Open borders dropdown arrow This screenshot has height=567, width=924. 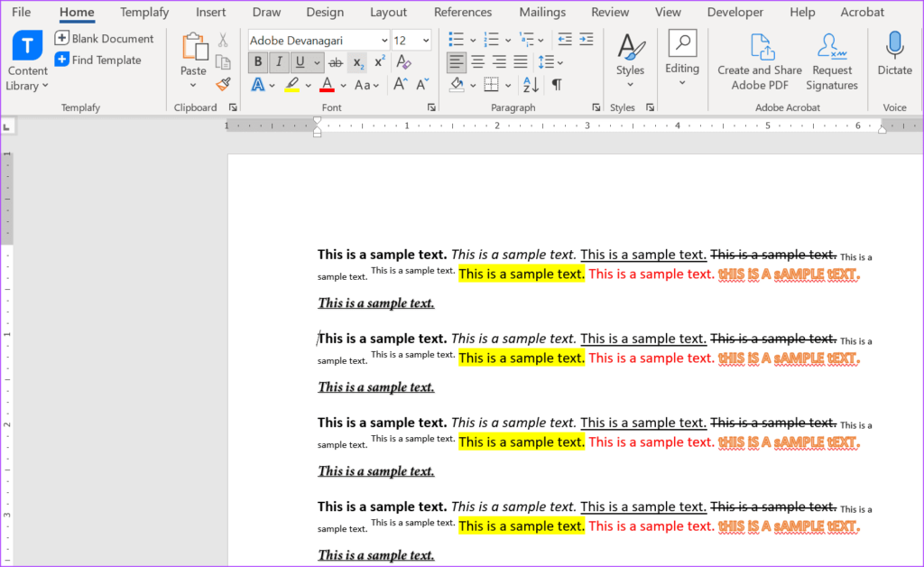click(x=508, y=86)
